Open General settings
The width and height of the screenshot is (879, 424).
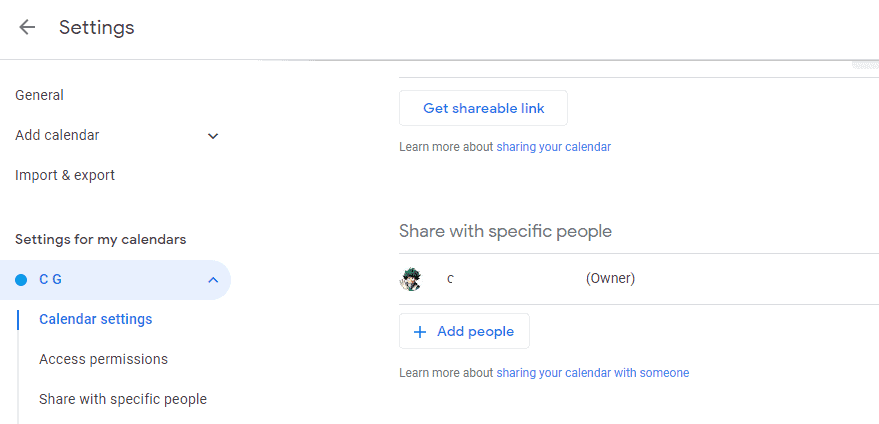[39, 95]
